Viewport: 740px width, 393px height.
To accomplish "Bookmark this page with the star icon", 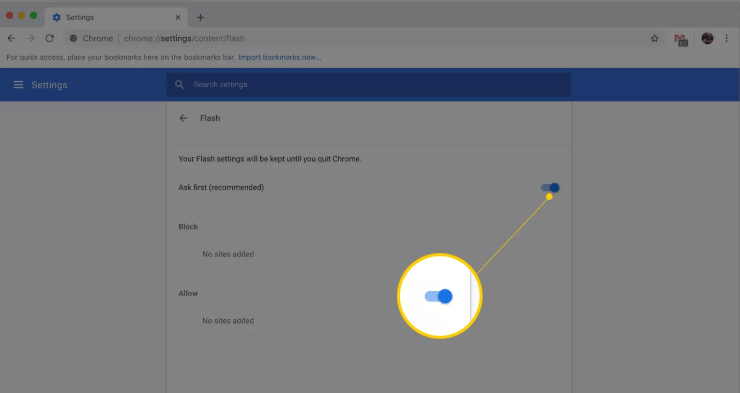I will tap(654, 39).
